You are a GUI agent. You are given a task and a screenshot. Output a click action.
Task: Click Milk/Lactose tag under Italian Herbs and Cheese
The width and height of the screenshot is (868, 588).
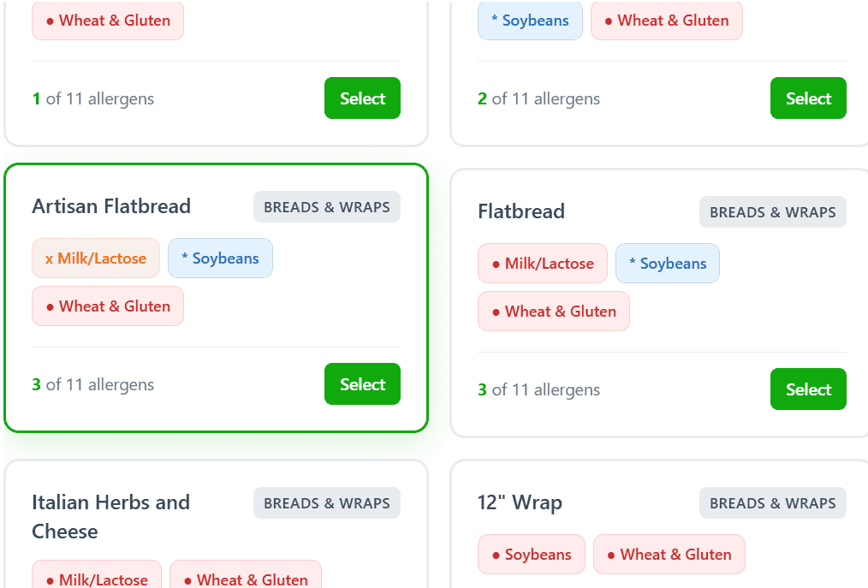coord(96,579)
